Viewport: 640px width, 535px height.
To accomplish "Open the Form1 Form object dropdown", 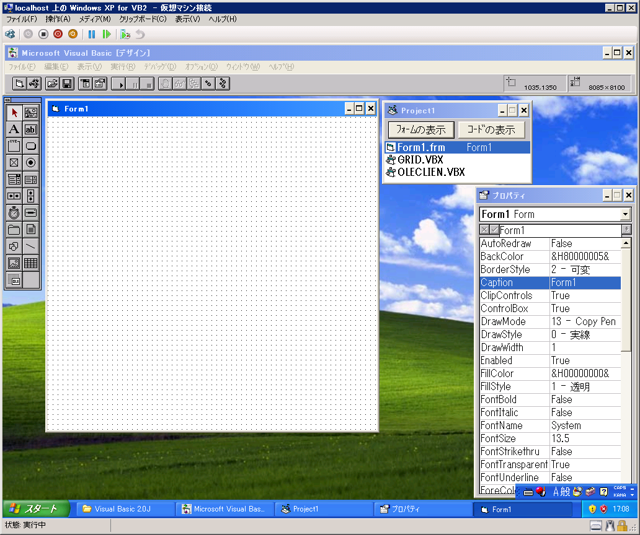I will click(625, 214).
